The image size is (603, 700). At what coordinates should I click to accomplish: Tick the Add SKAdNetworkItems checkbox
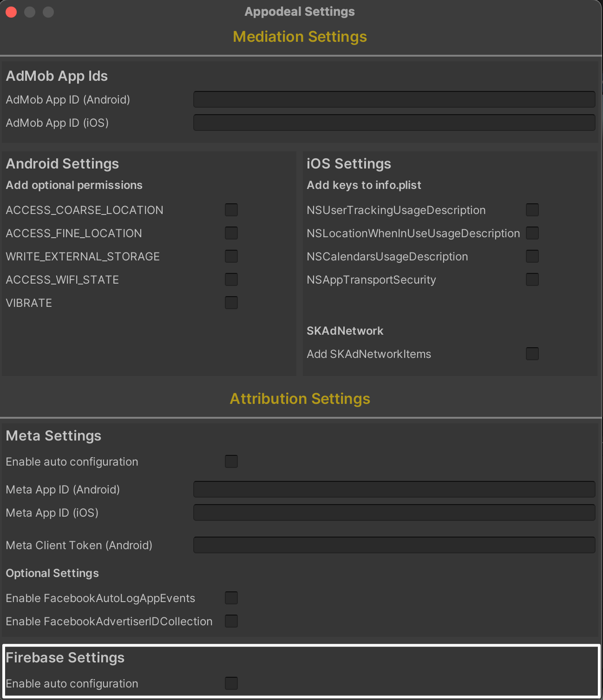point(532,354)
